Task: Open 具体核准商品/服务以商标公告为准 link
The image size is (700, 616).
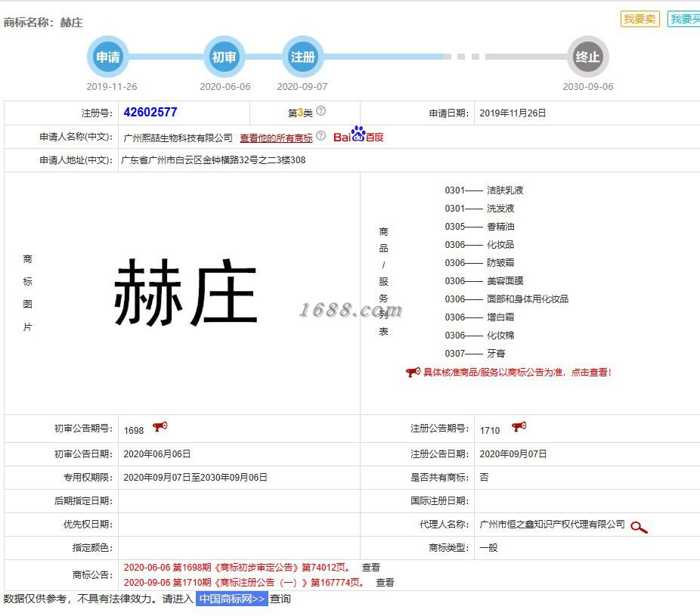Action: click(517, 373)
